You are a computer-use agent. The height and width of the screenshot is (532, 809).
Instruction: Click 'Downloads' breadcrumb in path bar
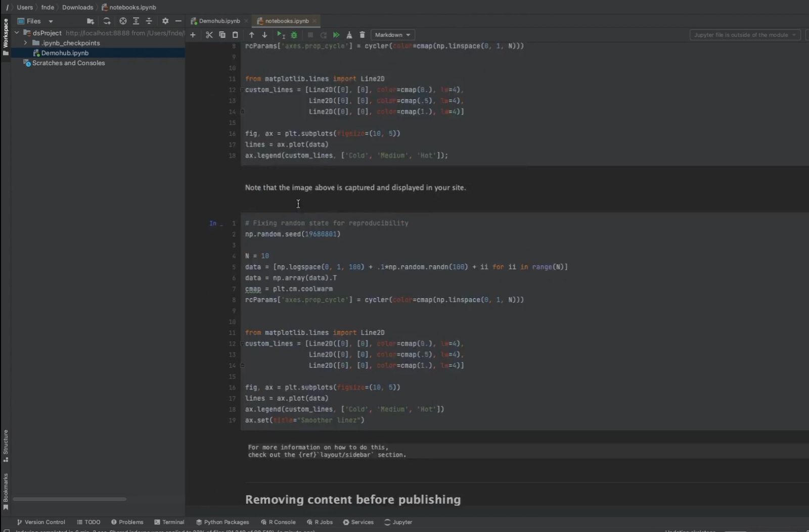pyautogui.click(x=77, y=7)
